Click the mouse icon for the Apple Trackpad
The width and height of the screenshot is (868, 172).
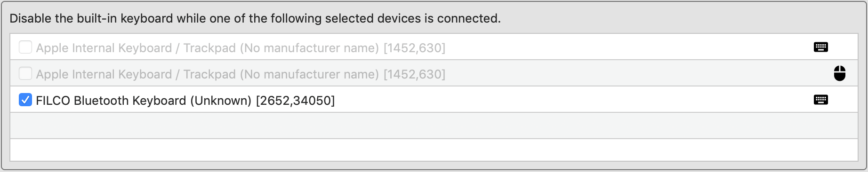pyautogui.click(x=839, y=73)
